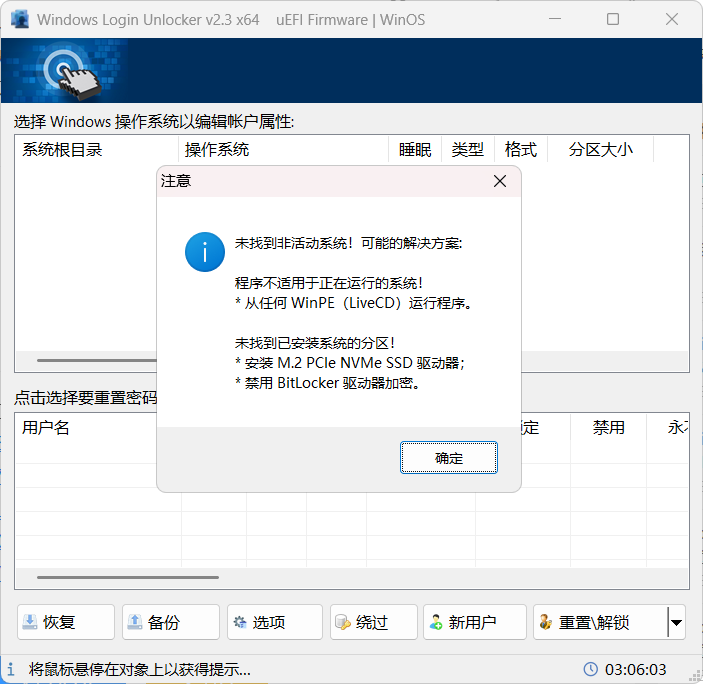
Task: Maximize the Windows Login Unlocker window
Action: click(613, 19)
